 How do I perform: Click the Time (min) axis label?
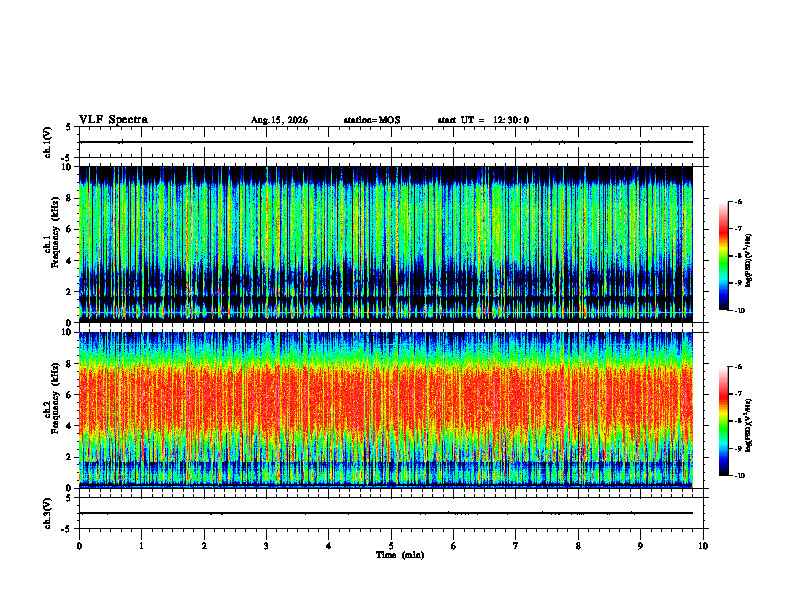[x=400, y=555]
